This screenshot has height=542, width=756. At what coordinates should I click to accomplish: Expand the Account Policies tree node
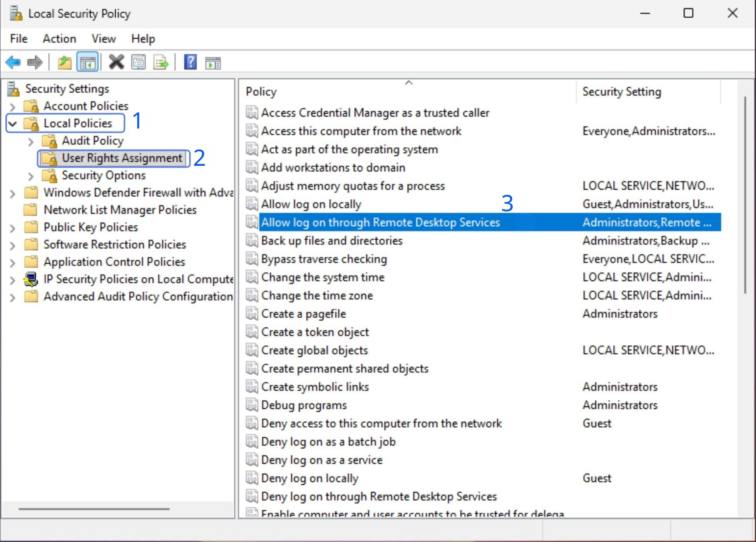tap(12, 106)
